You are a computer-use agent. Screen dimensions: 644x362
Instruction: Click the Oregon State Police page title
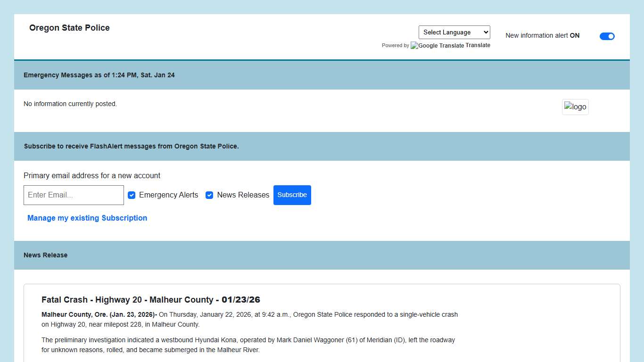coord(69,28)
